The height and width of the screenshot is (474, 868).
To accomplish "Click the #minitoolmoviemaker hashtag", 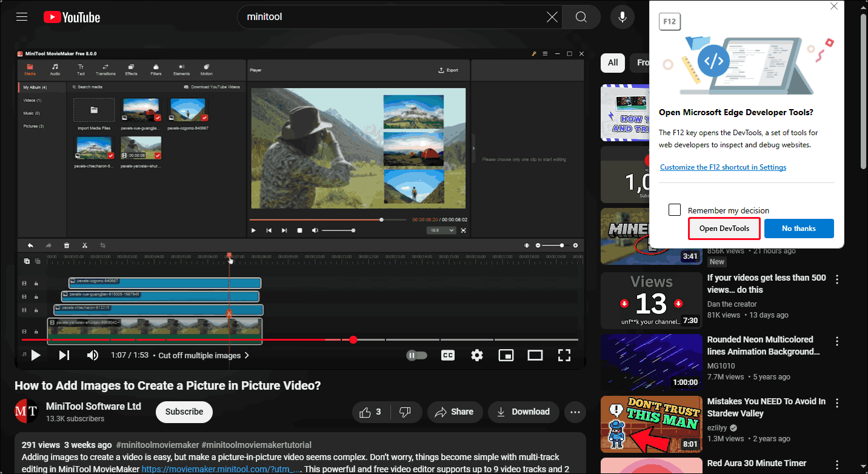I will pyautogui.click(x=158, y=445).
